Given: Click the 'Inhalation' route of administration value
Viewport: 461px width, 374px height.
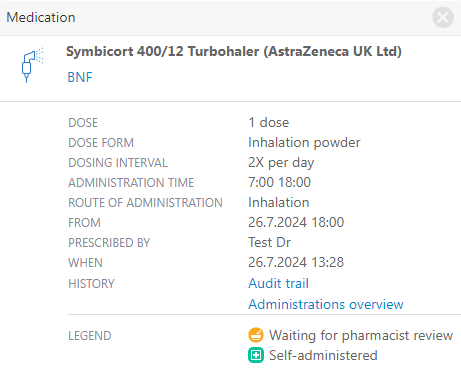Looking at the screenshot, I should [x=279, y=202].
